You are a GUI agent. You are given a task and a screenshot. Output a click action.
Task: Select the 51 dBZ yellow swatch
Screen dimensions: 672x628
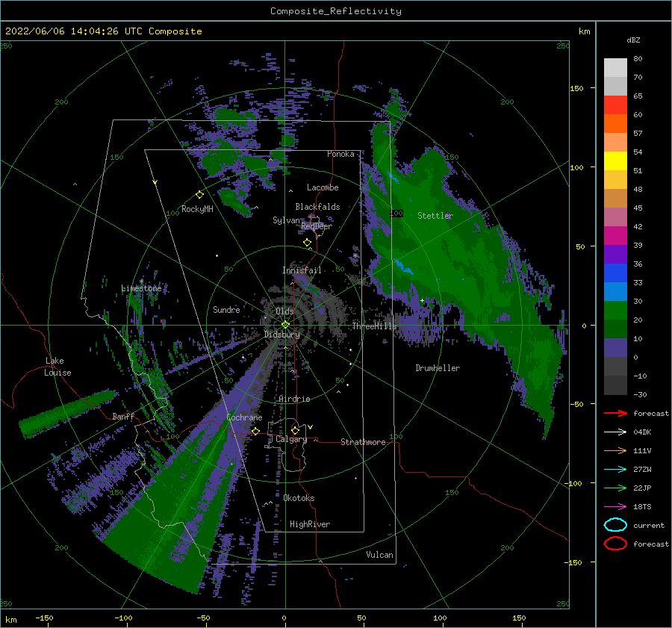[x=615, y=161]
